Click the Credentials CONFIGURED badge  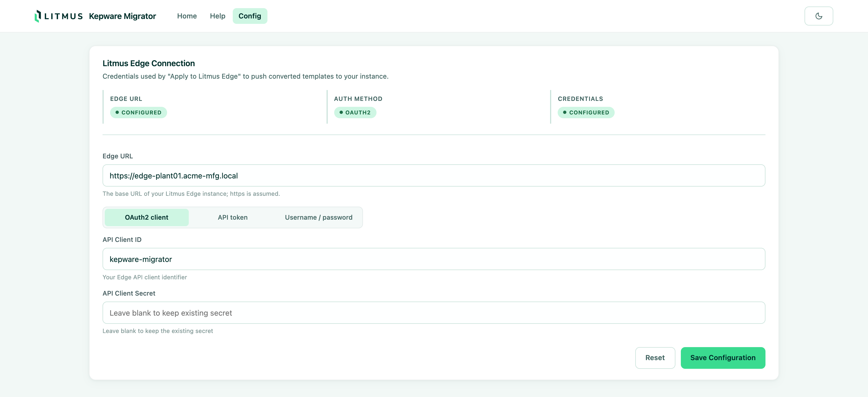[586, 113]
